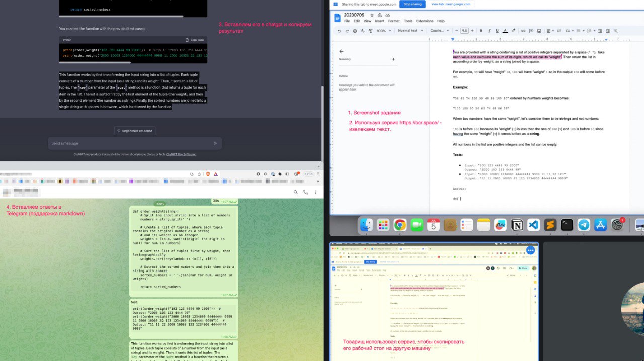
Task: Click the Undo icon in Docs toolbar
Action: coord(339,31)
